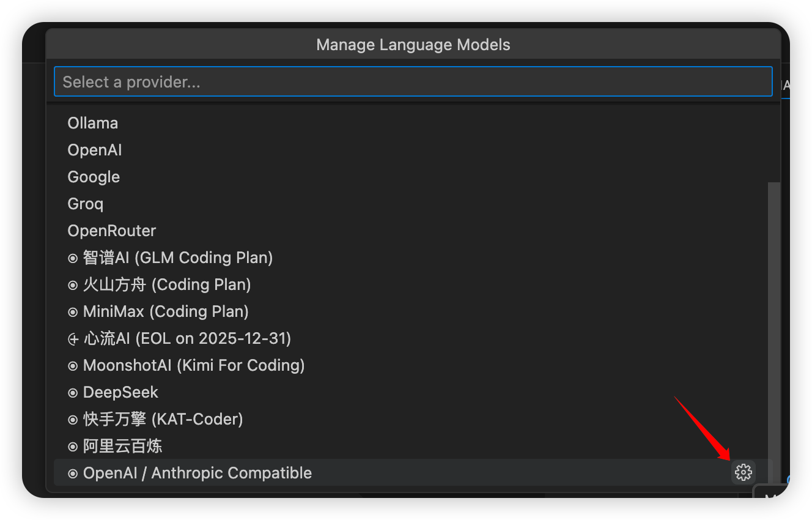This screenshot has width=812, height=520.
Task: Click the MiniMax row's circle icon
Action: [73, 312]
